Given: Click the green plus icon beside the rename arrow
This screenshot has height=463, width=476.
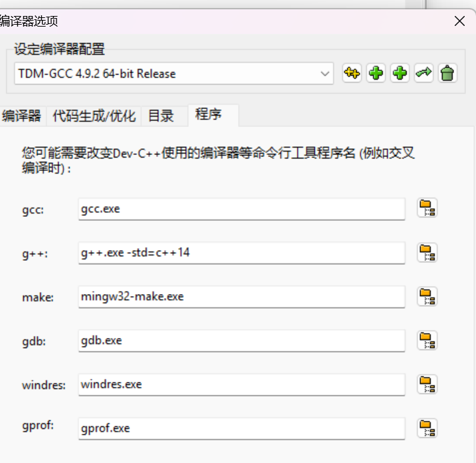Looking at the screenshot, I should coord(400,73).
